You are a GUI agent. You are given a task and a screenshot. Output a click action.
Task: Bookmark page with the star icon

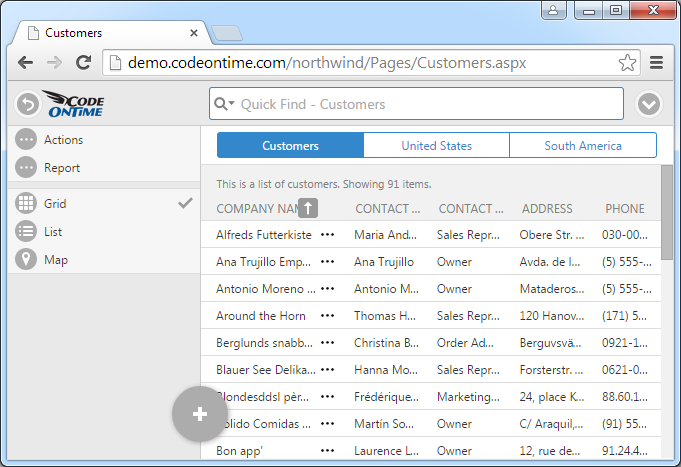tap(627, 63)
